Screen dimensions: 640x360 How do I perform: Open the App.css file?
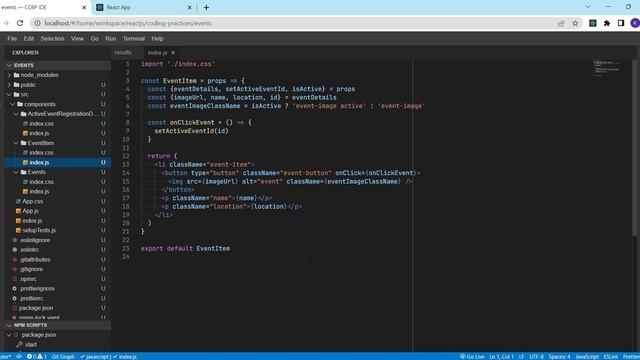(x=32, y=201)
